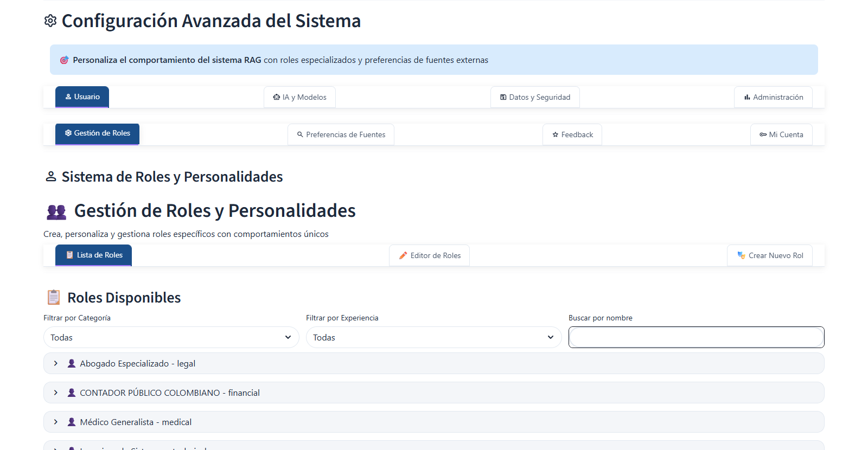
Task: Click the 'Médico Generalista - medical' text
Action: pos(136,422)
